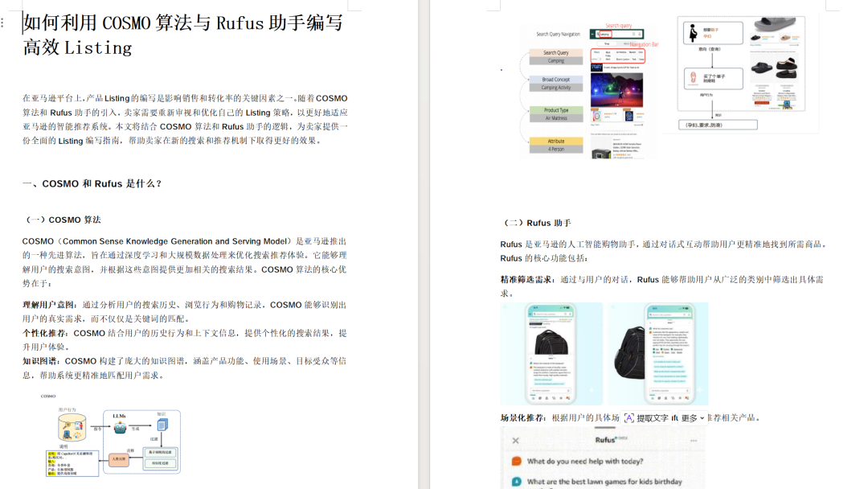The image size is (868, 489).
Task: Click the title 如何利用 COSMO 算法与 Rufus 助手编写
Action: coord(183,23)
